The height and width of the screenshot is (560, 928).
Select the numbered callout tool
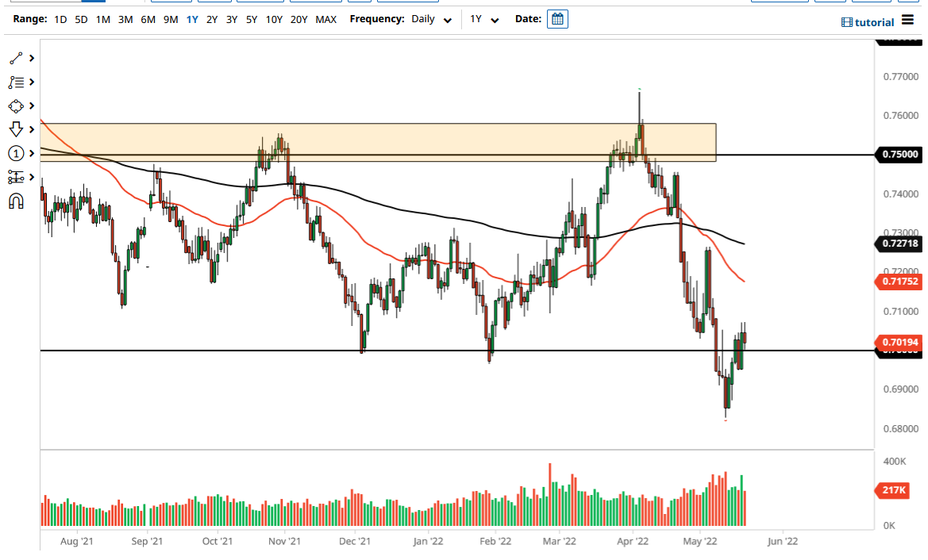tap(16, 152)
